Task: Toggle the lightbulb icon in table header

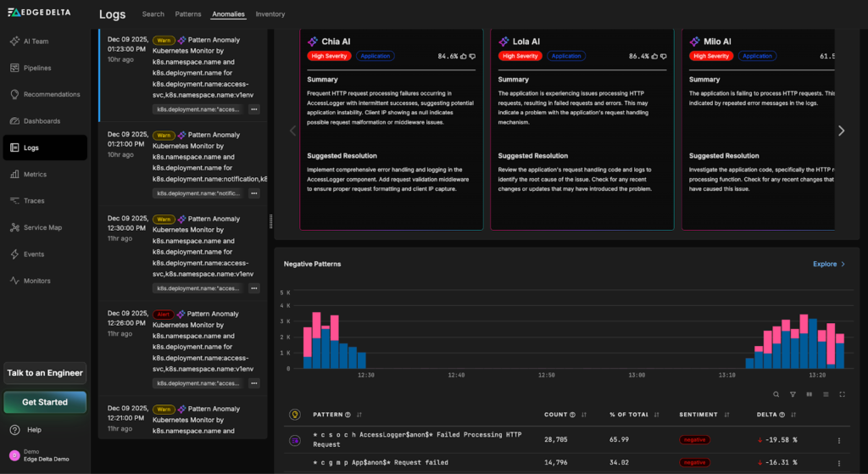Action: coord(295,415)
